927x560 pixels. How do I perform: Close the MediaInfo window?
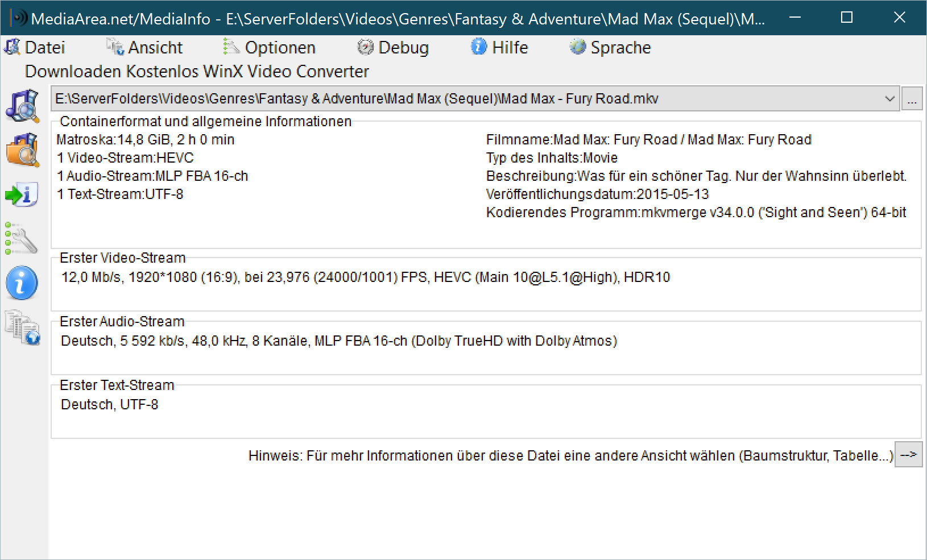pyautogui.click(x=899, y=18)
